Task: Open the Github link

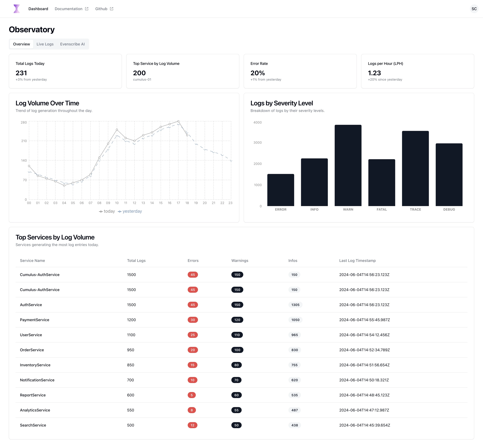Action: pos(101,9)
